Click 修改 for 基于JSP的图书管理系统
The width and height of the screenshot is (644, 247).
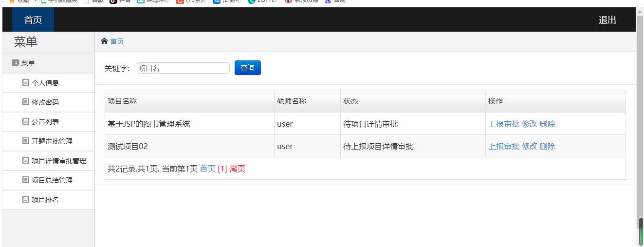pos(530,124)
